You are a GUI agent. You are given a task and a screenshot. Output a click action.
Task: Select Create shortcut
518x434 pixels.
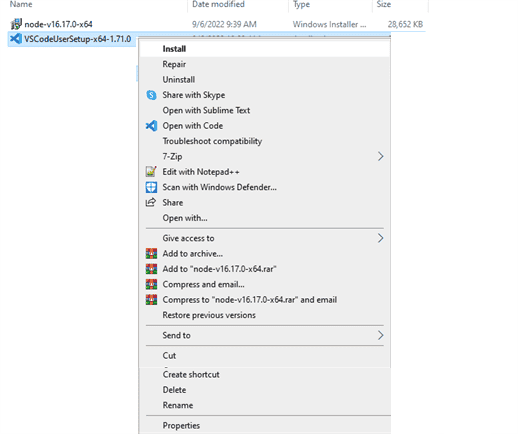[x=265, y=374]
